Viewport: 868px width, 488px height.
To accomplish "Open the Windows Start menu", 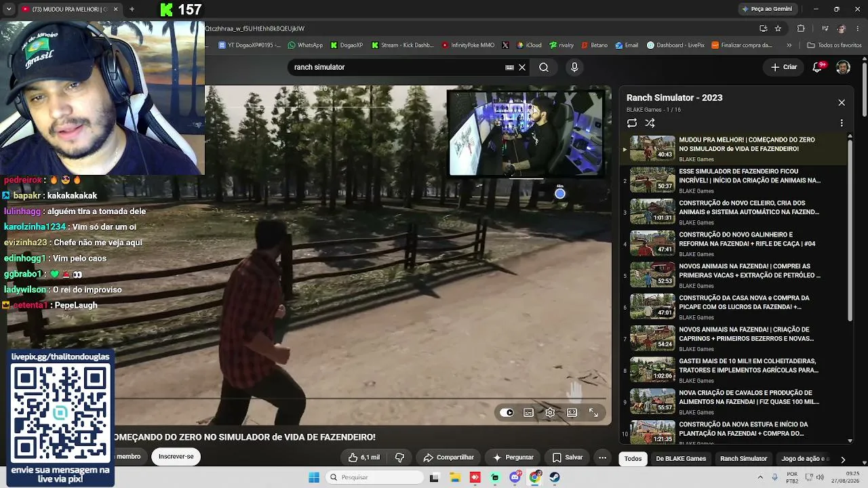I will click(x=314, y=477).
